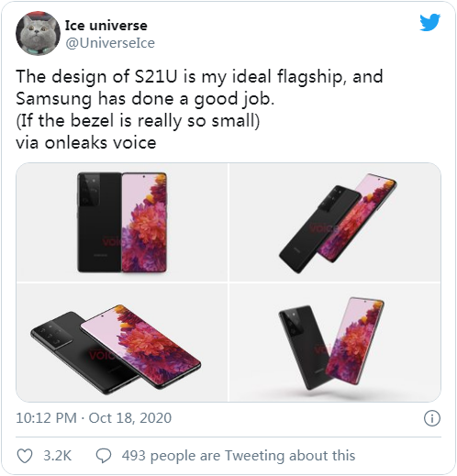Open the 10:12 PM Oct 18, 2020 timestamp
This screenshot has height=476, width=457.
point(94,418)
